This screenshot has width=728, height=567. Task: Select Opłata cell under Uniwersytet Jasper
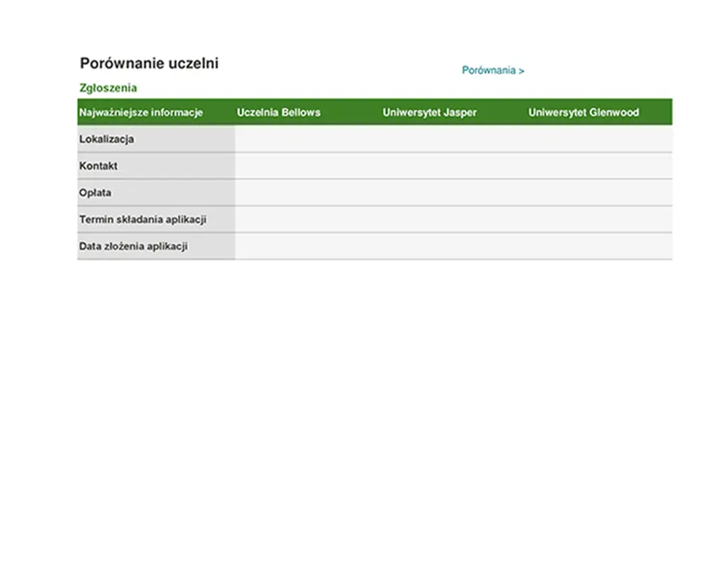tap(453, 193)
